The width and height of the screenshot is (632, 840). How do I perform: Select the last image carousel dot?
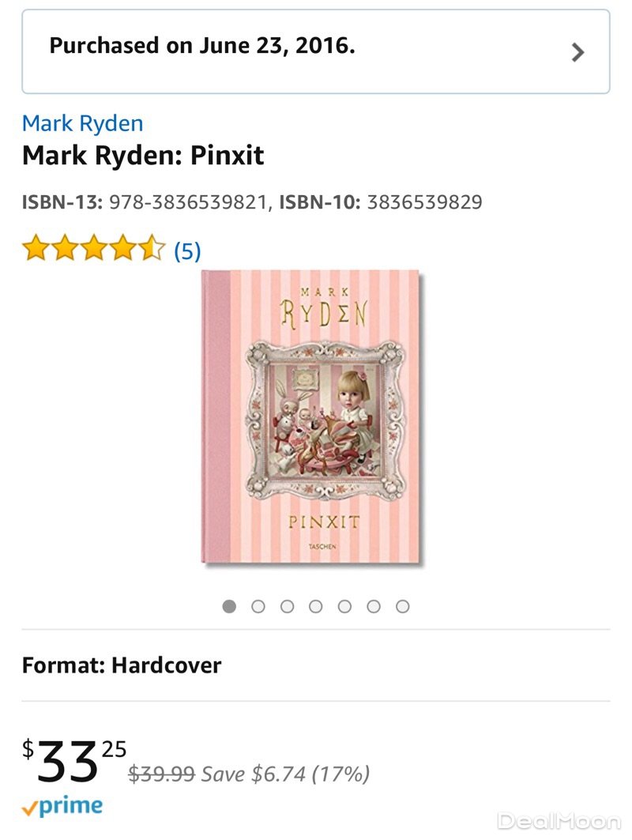(403, 607)
